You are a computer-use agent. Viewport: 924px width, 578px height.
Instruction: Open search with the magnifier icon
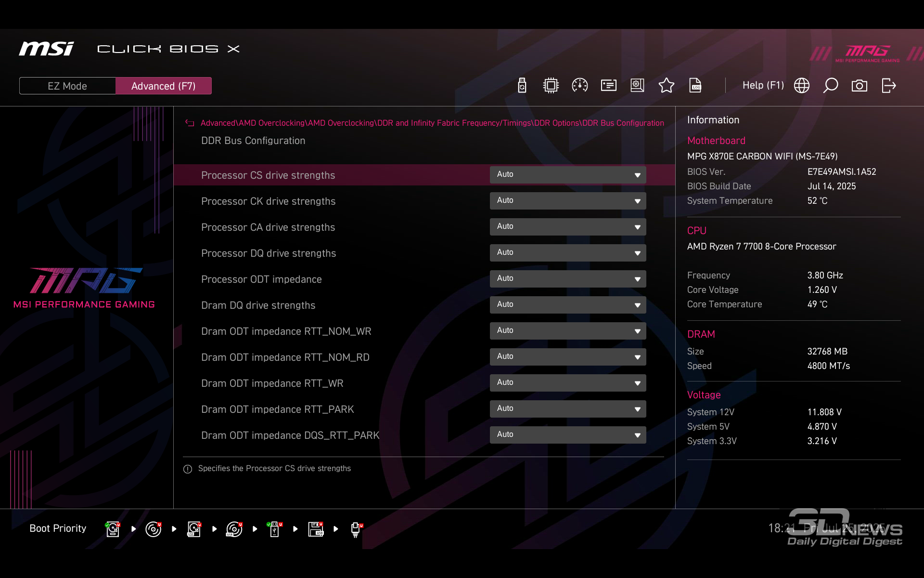pos(830,86)
